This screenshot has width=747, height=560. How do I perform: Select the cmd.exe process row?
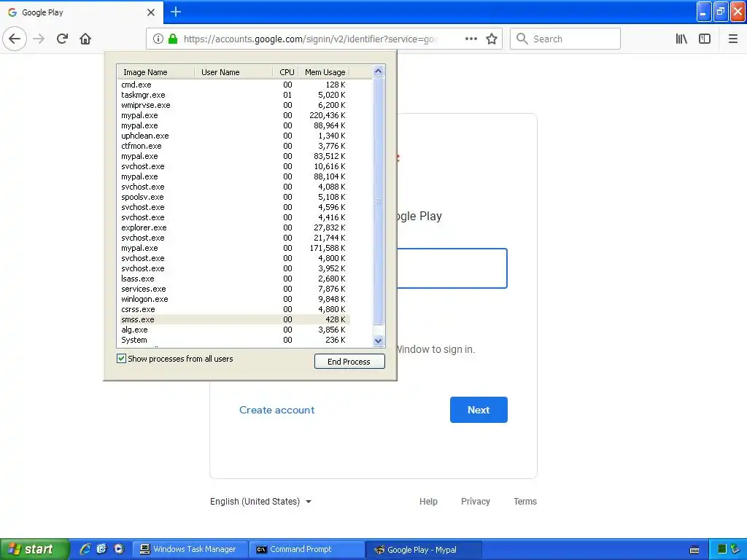click(x=233, y=85)
